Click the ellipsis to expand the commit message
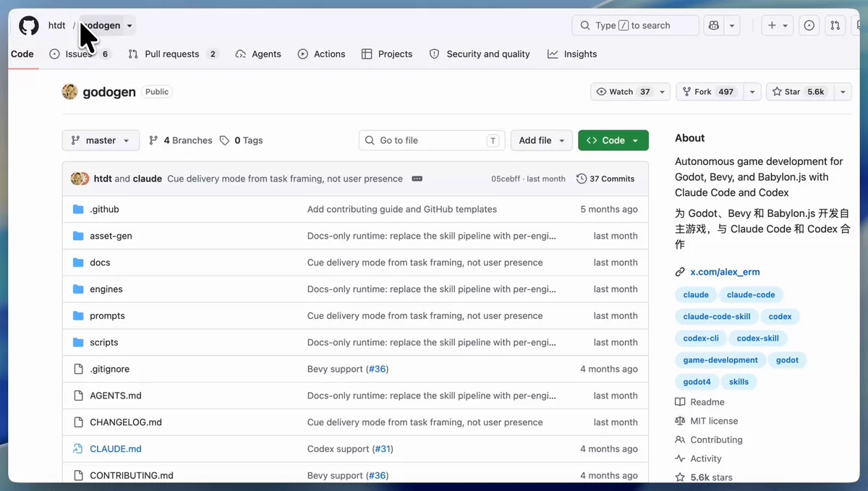The width and height of the screenshot is (868, 491). point(417,179)
